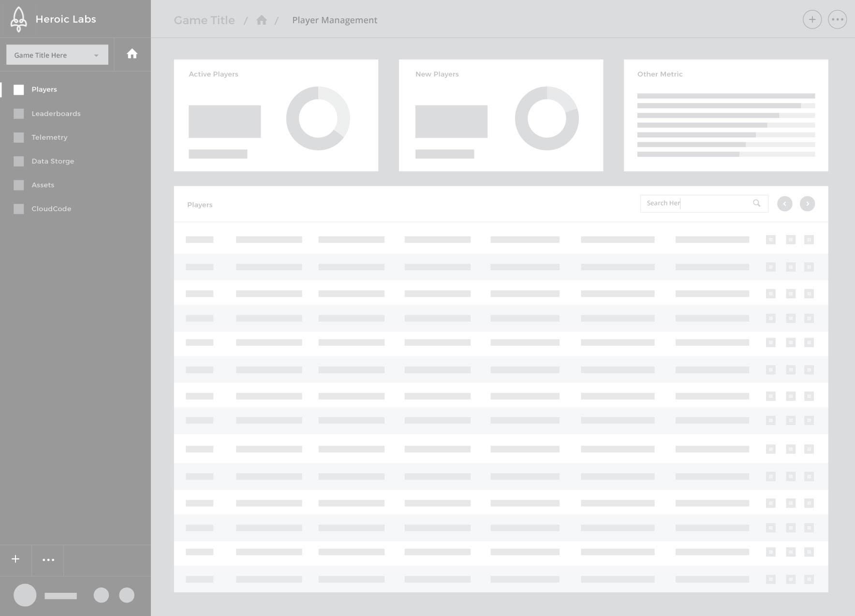Screen dimensions: 855x616
Task: Click Game Title breadcrumb link
Action: [204, 20]
